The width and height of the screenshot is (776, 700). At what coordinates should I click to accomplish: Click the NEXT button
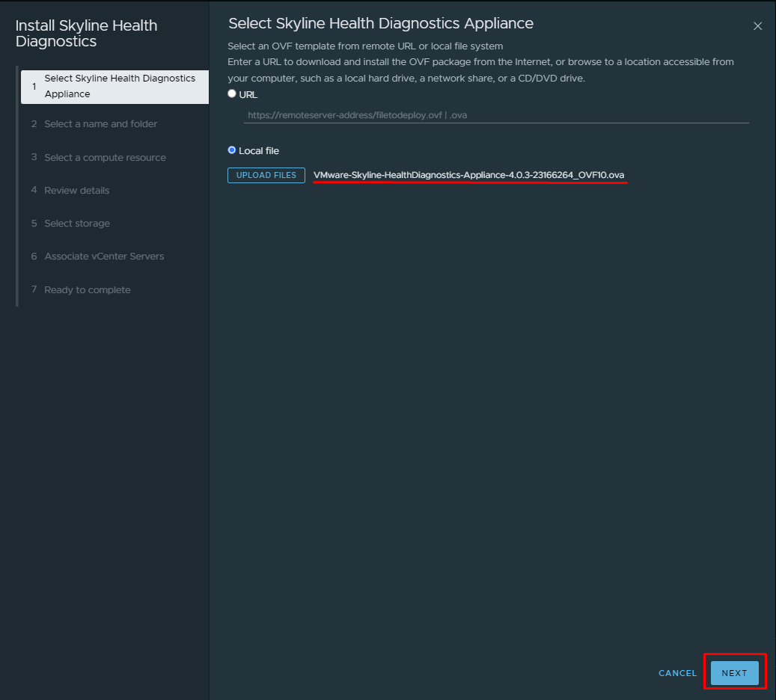(734, 673)
